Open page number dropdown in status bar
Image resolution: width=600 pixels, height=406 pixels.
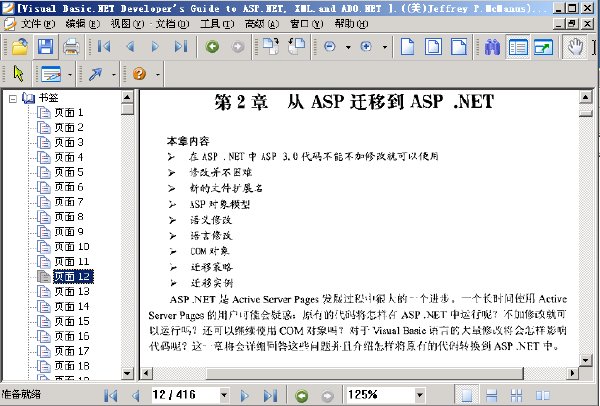(x=224, y=395)
